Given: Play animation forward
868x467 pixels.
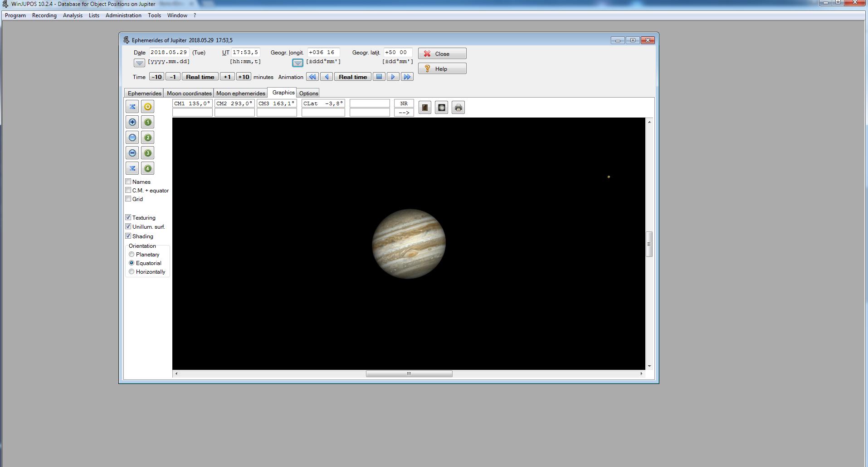Looking at the screenshot, I should 393,77.
